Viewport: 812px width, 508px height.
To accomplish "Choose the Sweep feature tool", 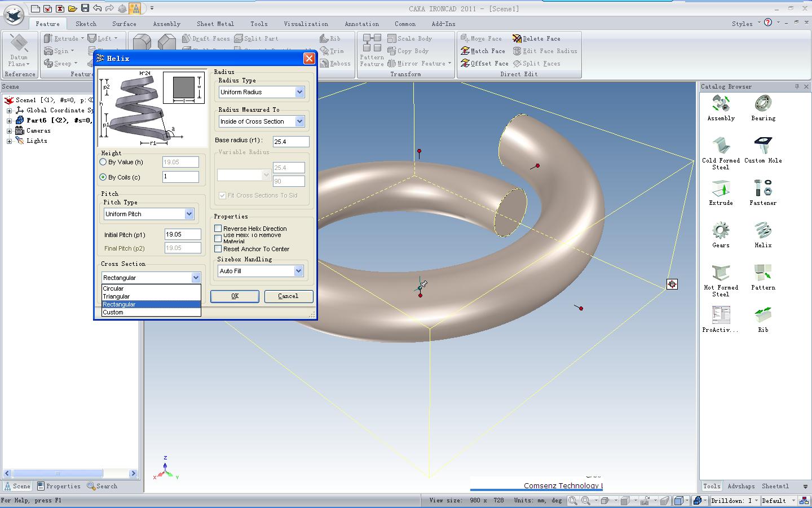I will [61, 63].
